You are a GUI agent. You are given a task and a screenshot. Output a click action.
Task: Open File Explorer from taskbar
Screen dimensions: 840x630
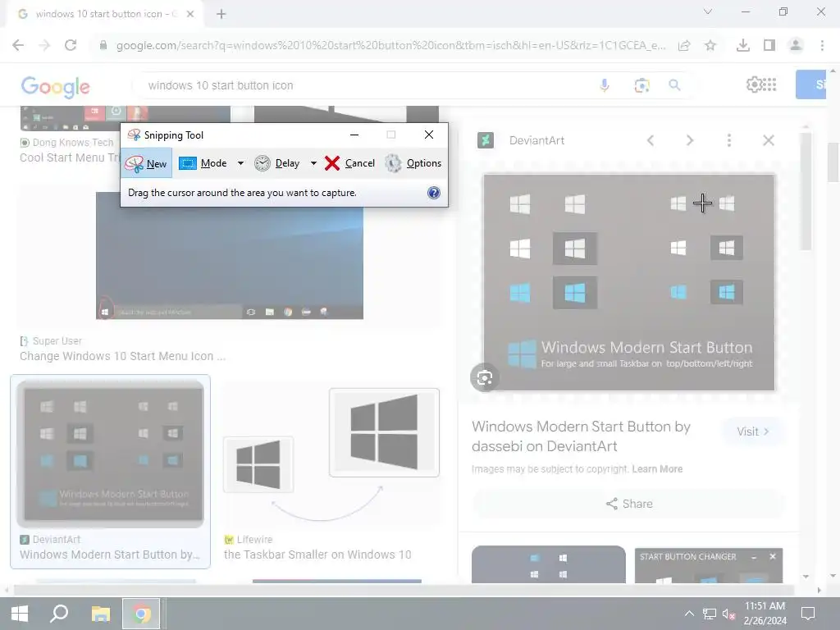[x=100, y=614]
